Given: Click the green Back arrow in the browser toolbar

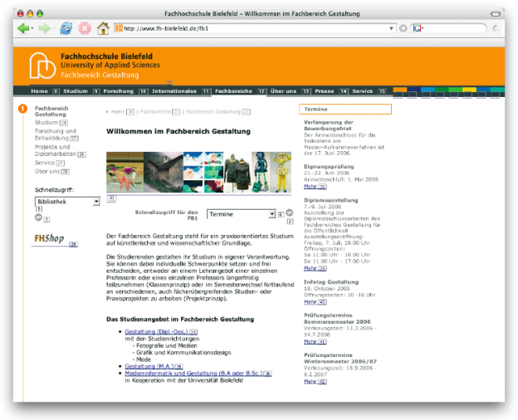Looking at the screenshot, I should click(23, 28).
